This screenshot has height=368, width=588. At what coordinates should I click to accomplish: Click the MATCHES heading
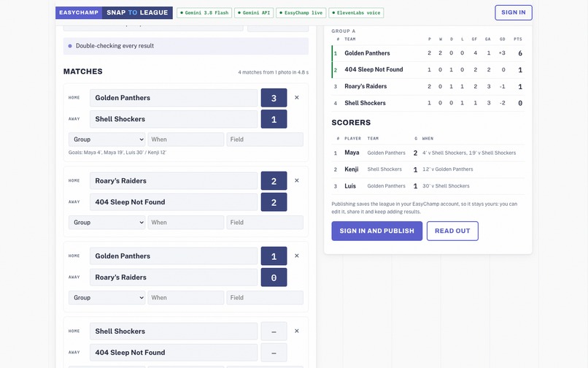[83, 72]
